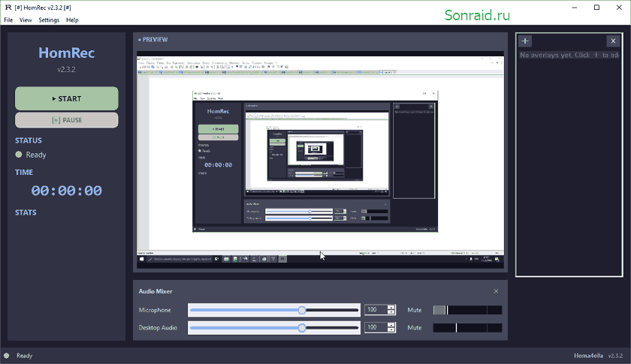631x364 pixels.
Task: Close the overlays panel
Action: point(613,41)
